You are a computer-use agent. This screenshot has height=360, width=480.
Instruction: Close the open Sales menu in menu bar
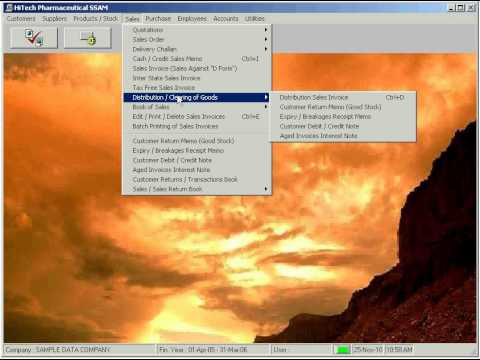[132, 19]
